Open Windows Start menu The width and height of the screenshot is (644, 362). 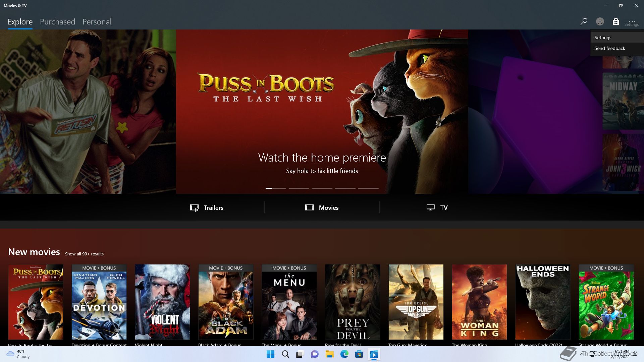(270, 354)
